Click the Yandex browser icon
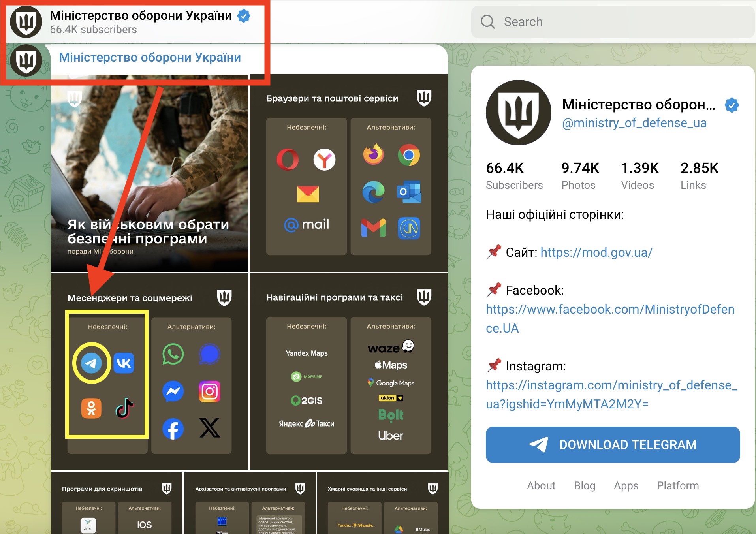The image size is (756, 534). coord(324,160)
